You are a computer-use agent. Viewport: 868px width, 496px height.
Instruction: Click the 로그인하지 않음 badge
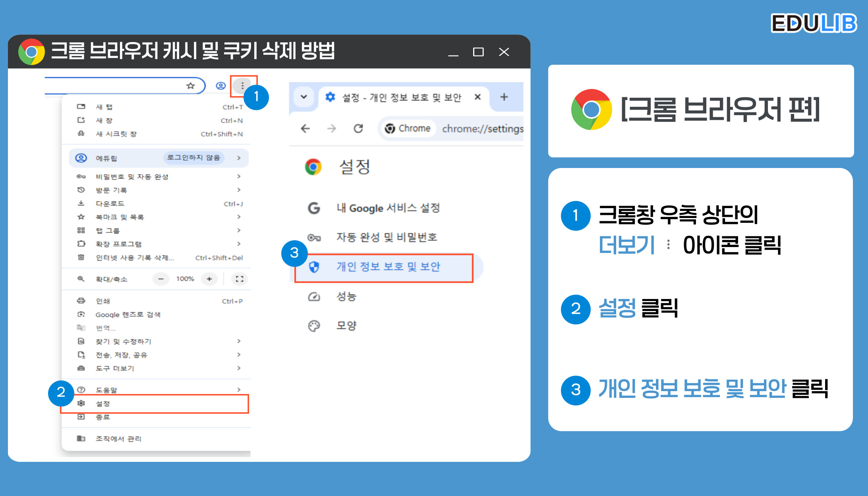[193, 158]
